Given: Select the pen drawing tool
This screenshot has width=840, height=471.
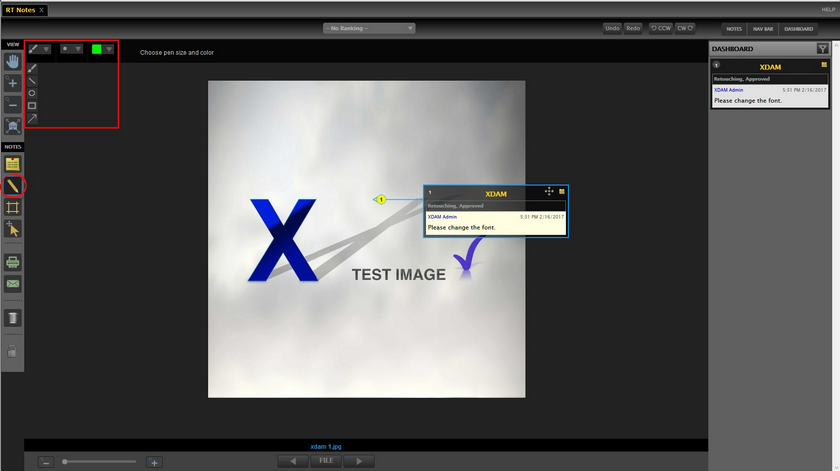Looking at the screenshot, I should pos(13,185).
